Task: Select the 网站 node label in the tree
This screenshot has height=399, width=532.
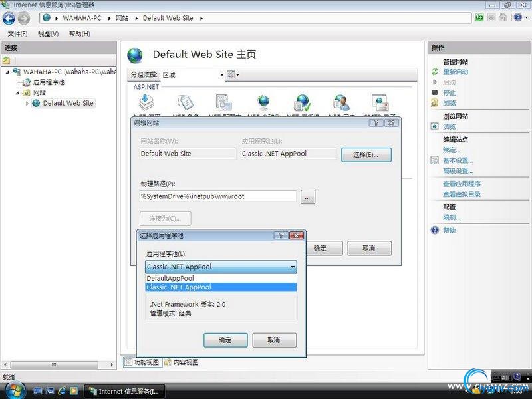Action: coord(39,92)
